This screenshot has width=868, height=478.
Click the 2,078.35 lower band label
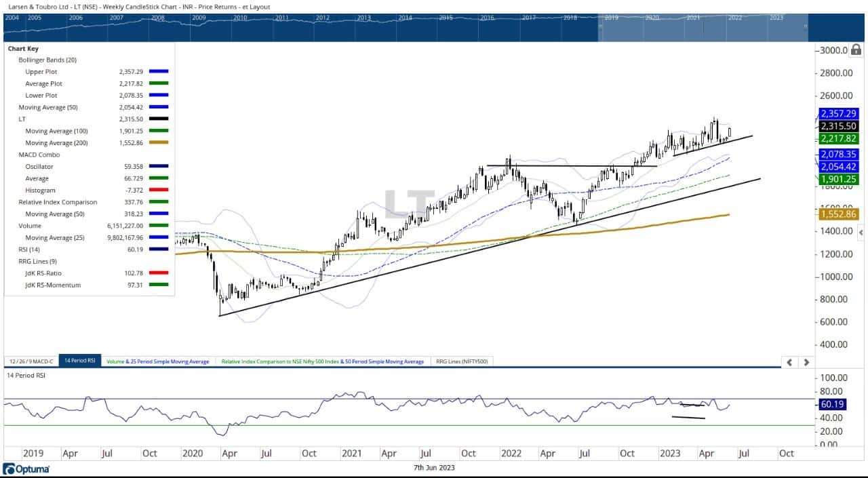coord(839,155)
